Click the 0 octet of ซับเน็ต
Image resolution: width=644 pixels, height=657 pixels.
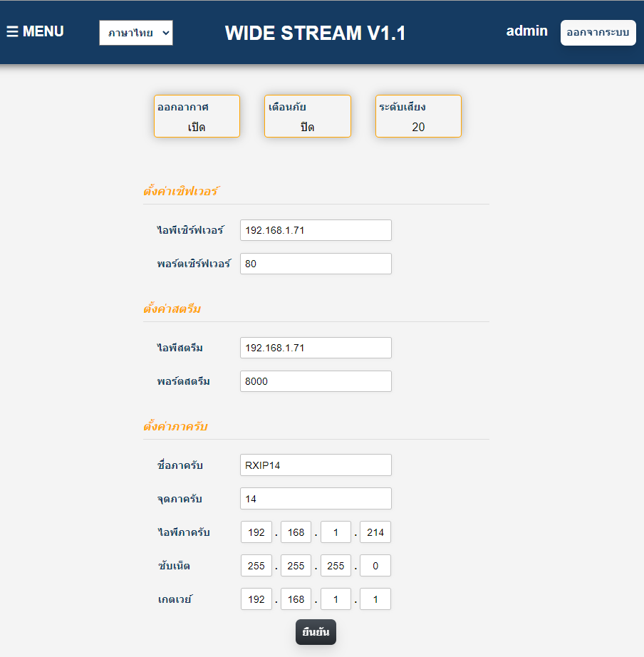click(x=375, y=566)
